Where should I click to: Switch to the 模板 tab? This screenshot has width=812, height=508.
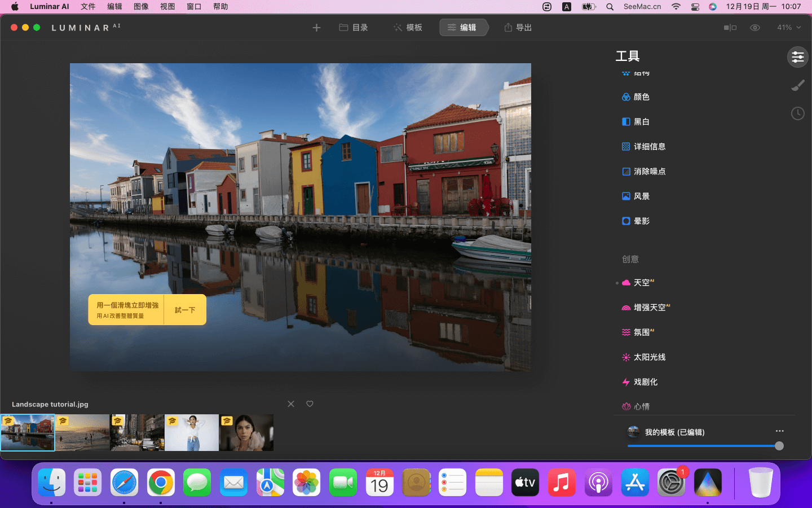click(x=408, y=28)
